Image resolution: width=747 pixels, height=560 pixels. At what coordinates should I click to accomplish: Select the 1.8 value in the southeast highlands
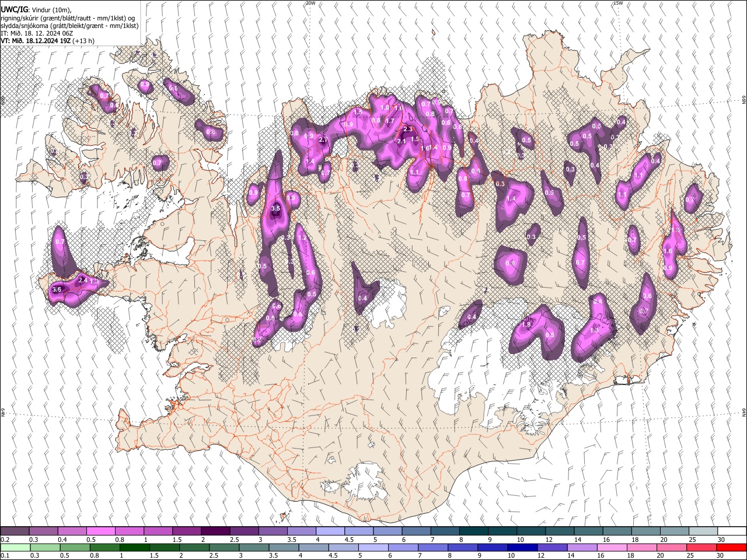click(526, 325)
